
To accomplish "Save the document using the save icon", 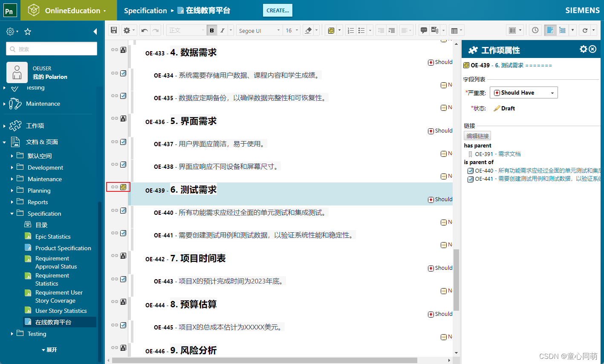I will click(x=113, y=30).
